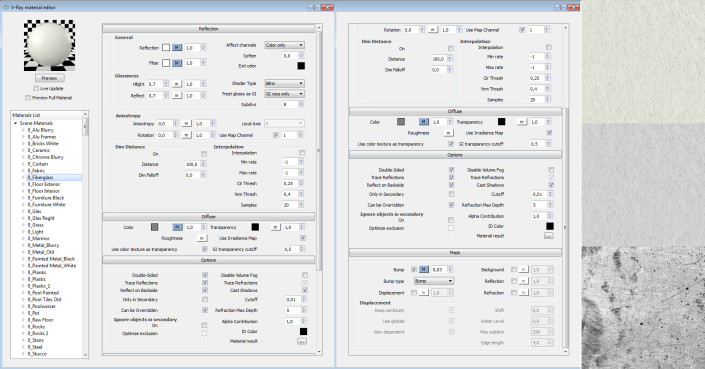
Task: Click the Preview button under the sphere
Action: (49, 78)
